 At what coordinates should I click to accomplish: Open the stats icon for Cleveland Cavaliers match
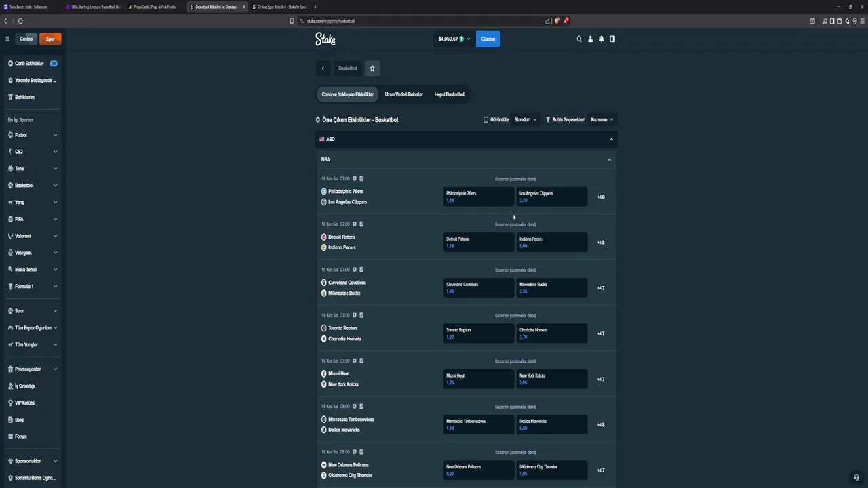[361, 270]
